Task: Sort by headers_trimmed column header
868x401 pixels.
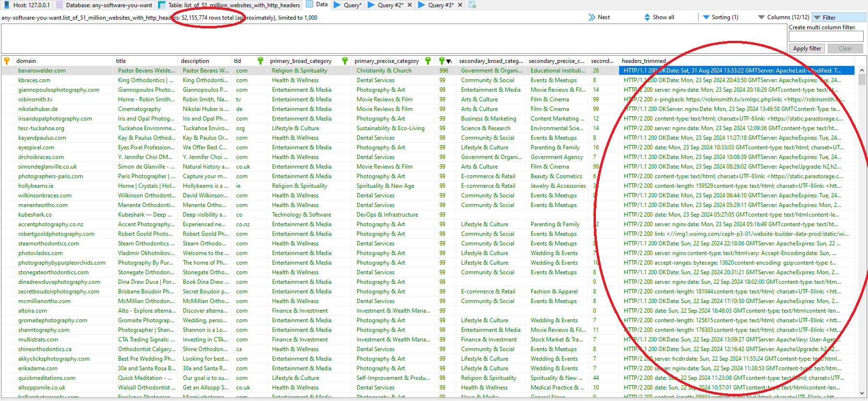Action: point(737,61)
